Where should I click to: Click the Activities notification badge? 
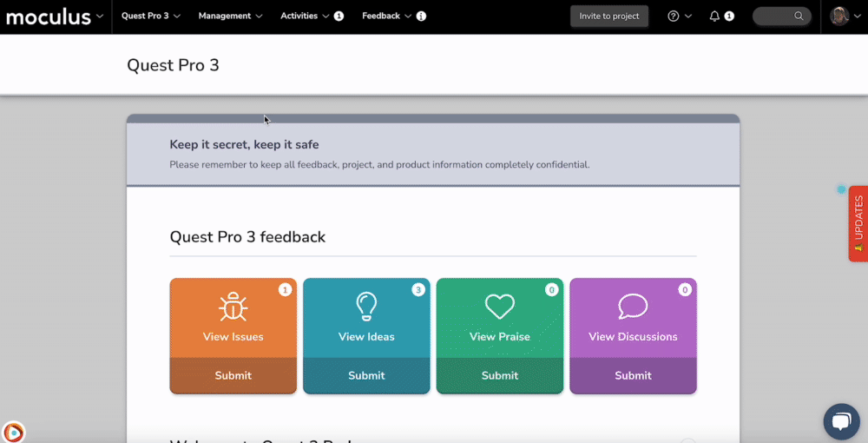pyautogui.click(x=339, y=16)
